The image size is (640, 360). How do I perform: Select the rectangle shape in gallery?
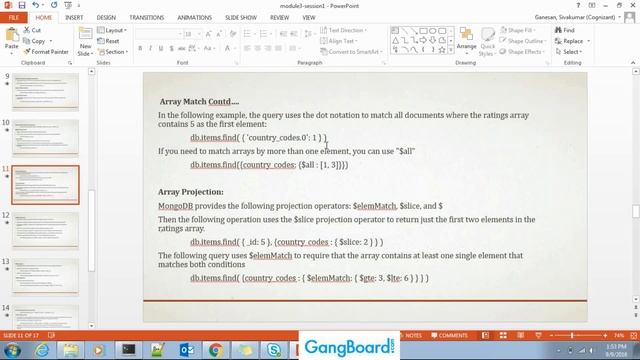click(x=423, y=31)
